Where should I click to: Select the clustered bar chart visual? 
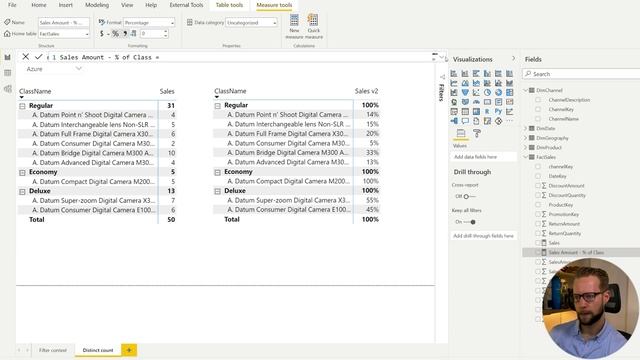(476, 73)
